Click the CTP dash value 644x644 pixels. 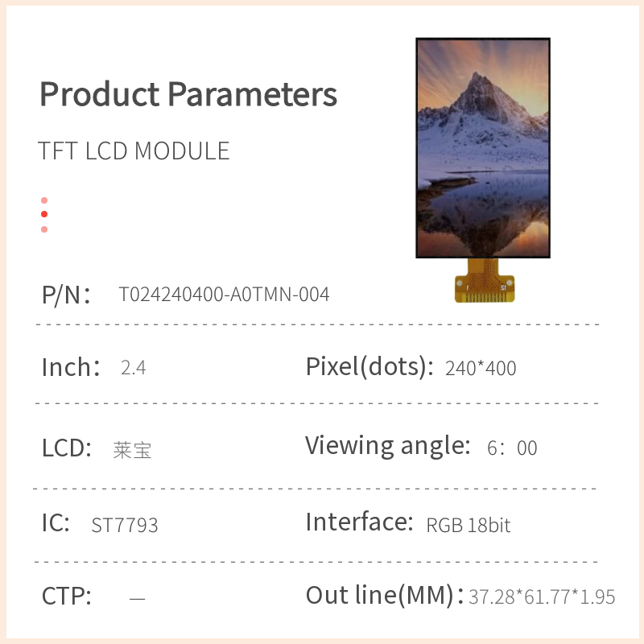click(x=138, y=598)
